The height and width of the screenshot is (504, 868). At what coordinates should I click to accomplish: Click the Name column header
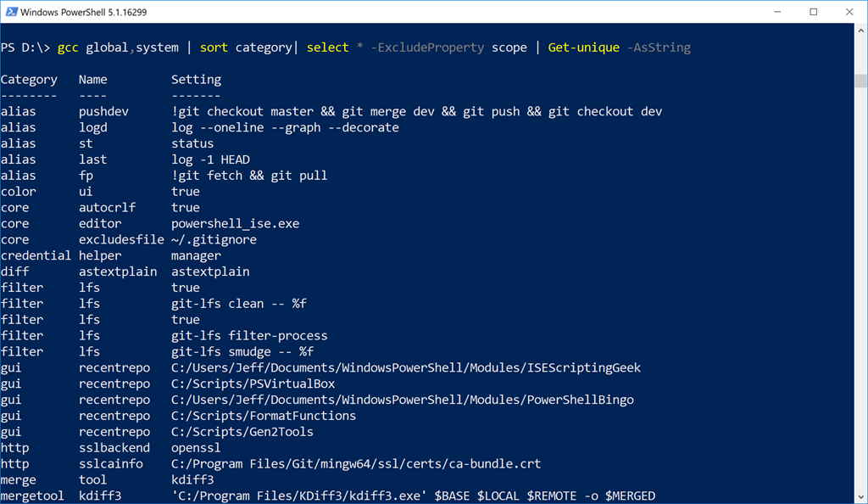(93, 80)
